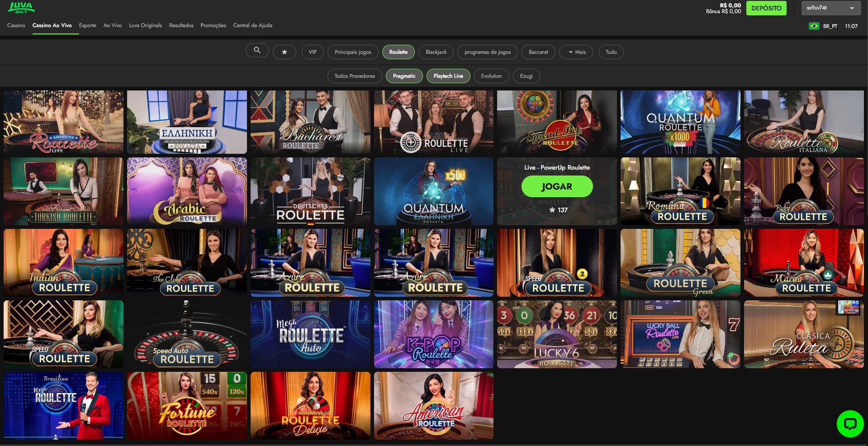Go to the Cassino tab
Viewport: 868px width, 446px height.
[x=16, y=25]
